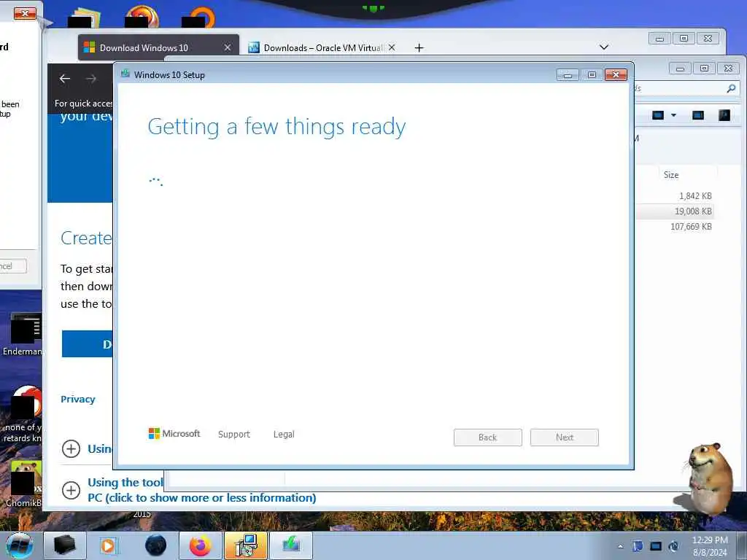
Task: Open the Support link in setup
Action: coord(234,435)
